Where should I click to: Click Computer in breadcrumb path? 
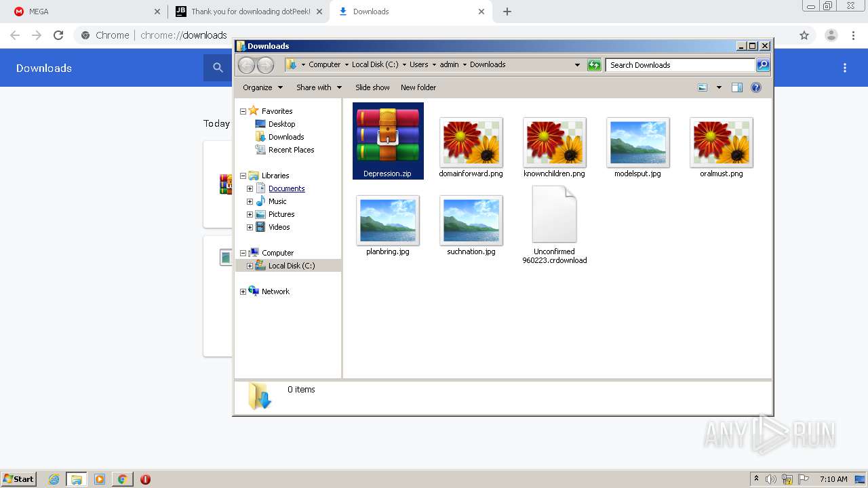[x=324, y=64]
